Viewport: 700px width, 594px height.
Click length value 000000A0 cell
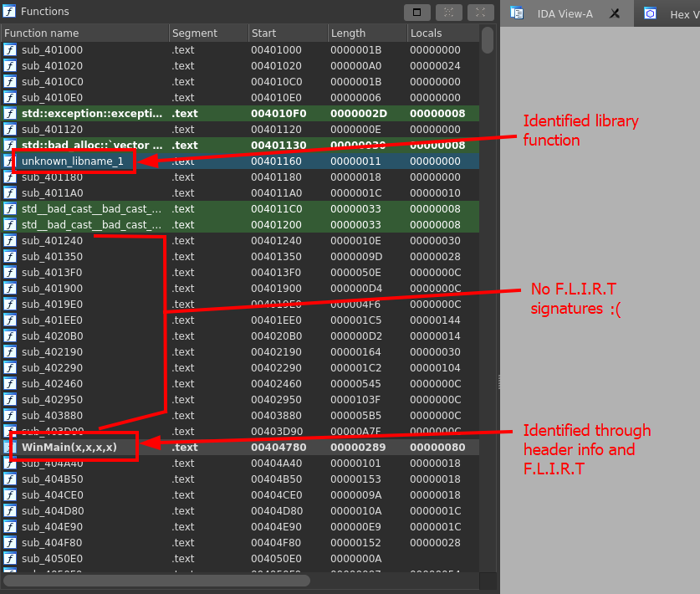tap(355, 65)
